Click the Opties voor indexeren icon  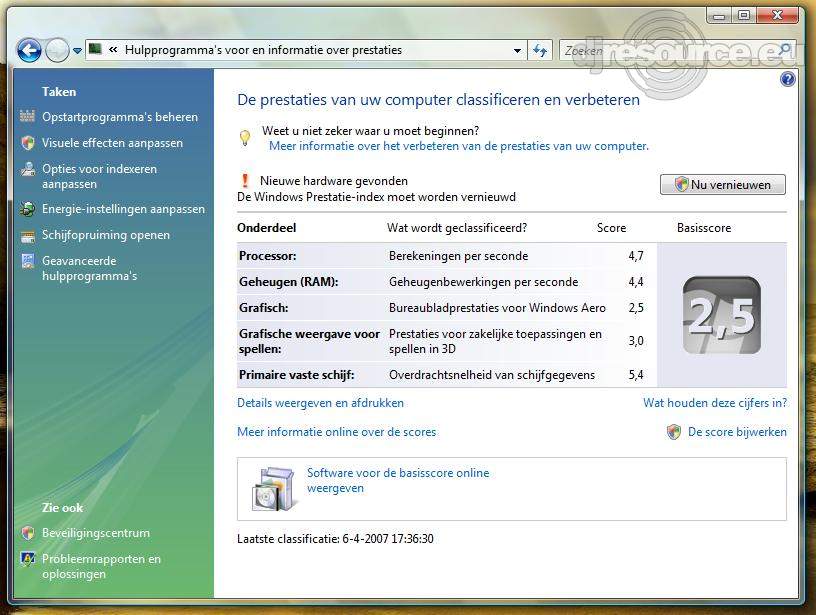point(28,170)
